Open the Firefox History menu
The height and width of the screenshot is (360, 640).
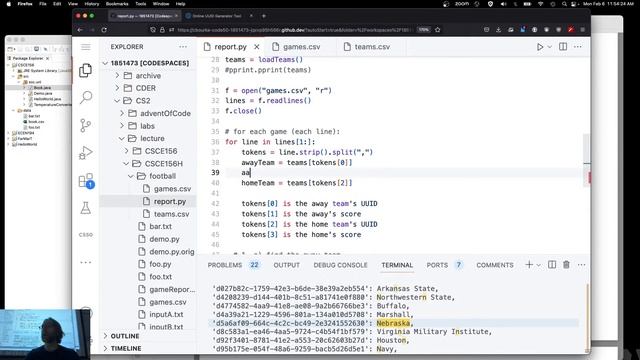(x=91, y=4)
